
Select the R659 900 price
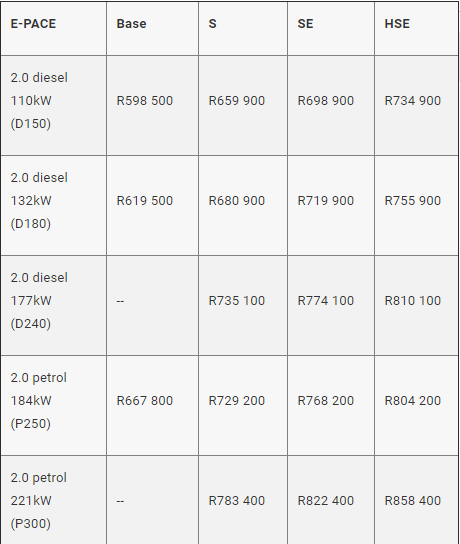237,101
